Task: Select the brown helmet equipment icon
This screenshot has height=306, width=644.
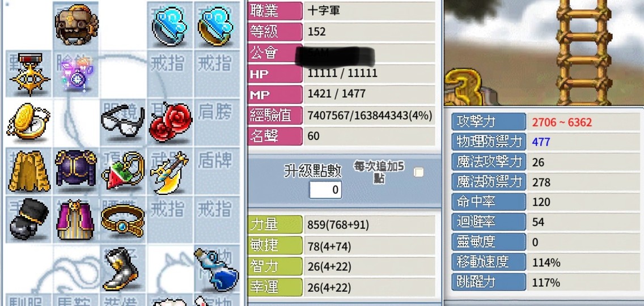Action: pyautogui.click(x=77, y=24)
